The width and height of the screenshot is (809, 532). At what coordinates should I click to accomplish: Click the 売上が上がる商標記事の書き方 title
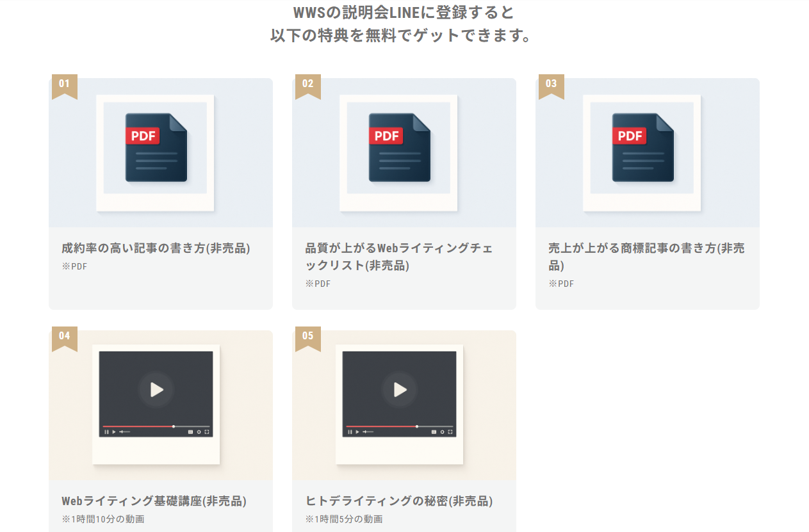[646, 257]
